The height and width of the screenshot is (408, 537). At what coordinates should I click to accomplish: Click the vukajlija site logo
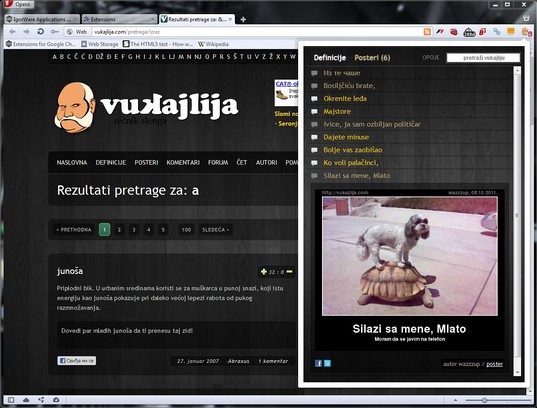point(147,107)
